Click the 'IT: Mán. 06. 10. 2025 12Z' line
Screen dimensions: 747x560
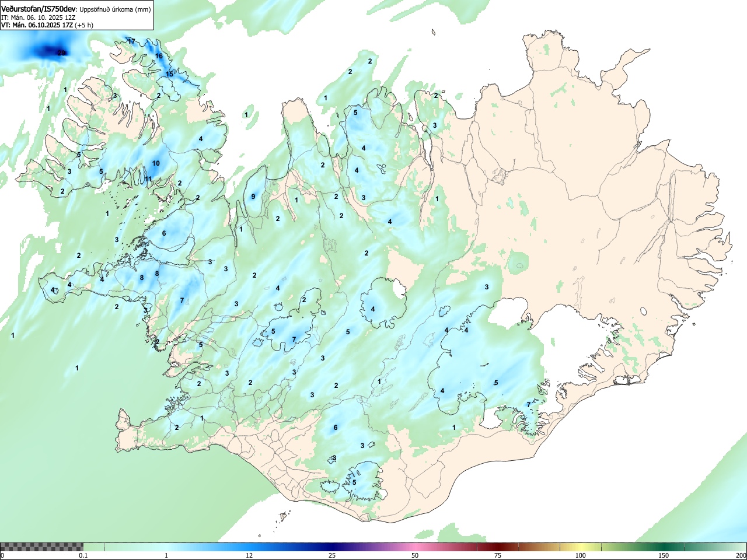pyautogui.click(x=39, y=17)
